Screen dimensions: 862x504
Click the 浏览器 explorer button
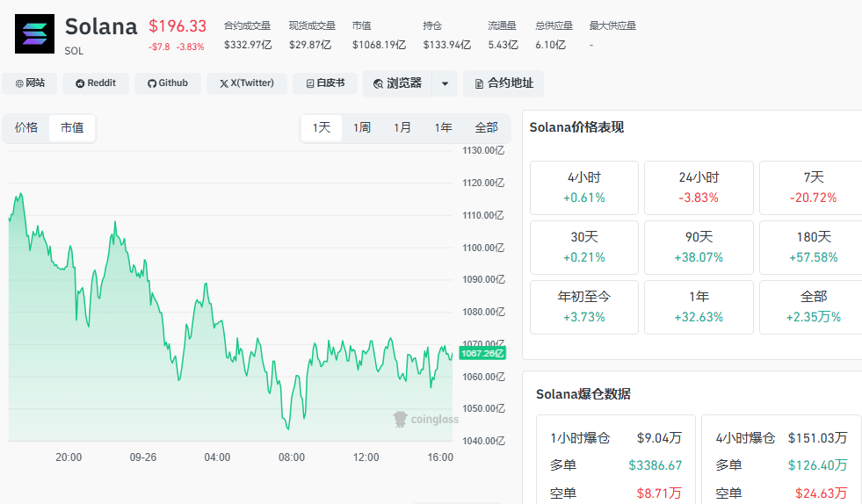coord(397,83)
